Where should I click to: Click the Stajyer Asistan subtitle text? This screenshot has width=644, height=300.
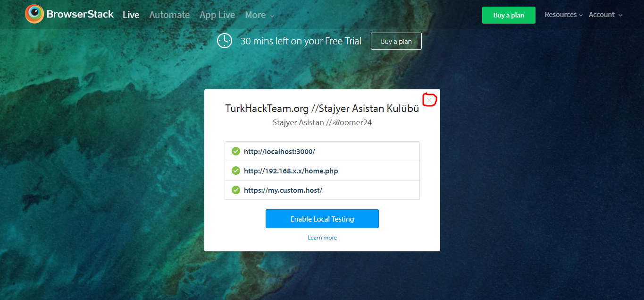[322, 122]
